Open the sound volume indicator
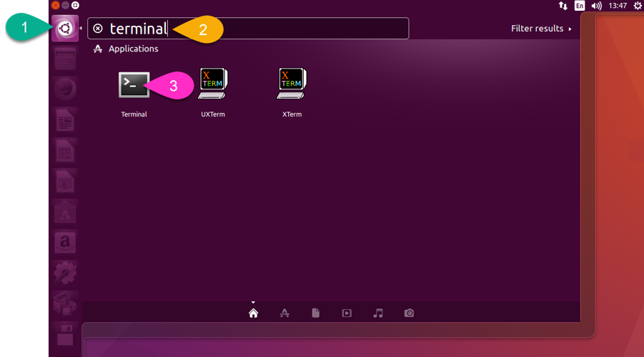644x357 pixels. [597, 6]
